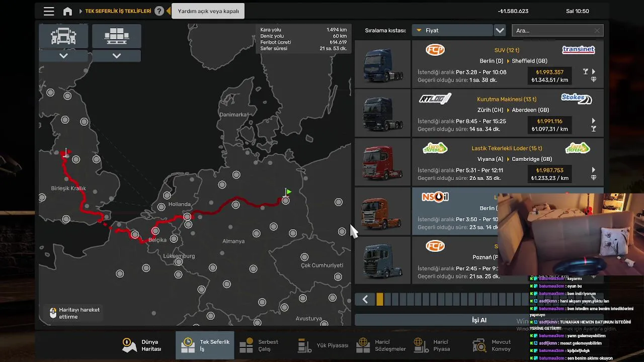The image size is (644, 362).
Task: Select the grey truck thumbnail of the Poznań job
Action: pos(382,260)
